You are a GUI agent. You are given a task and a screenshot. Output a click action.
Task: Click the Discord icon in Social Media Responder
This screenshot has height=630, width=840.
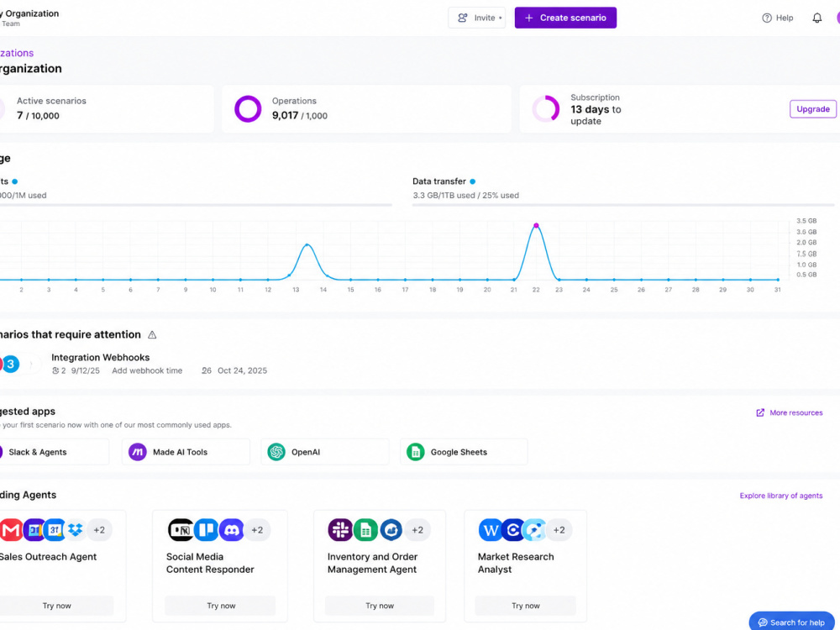[232, 530]
